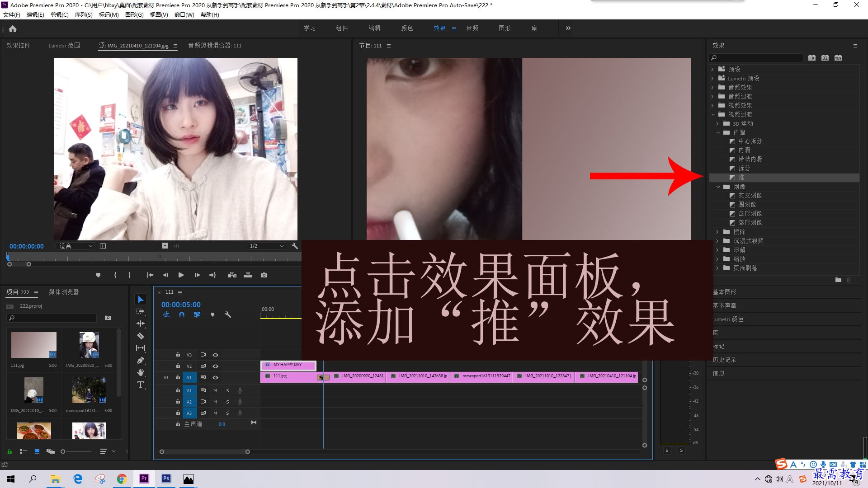Toggle V2 track output eye

216,366
